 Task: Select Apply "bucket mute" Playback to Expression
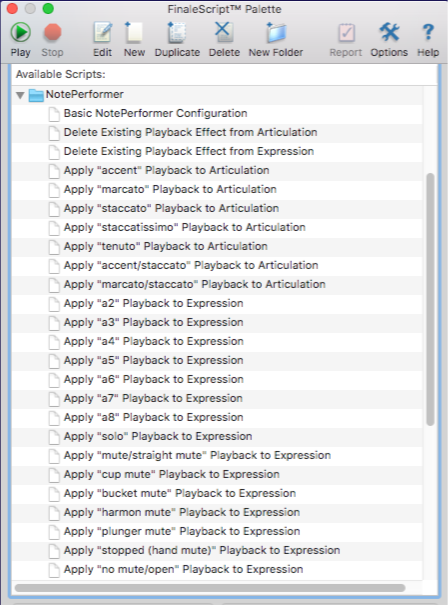coord(180,493)
